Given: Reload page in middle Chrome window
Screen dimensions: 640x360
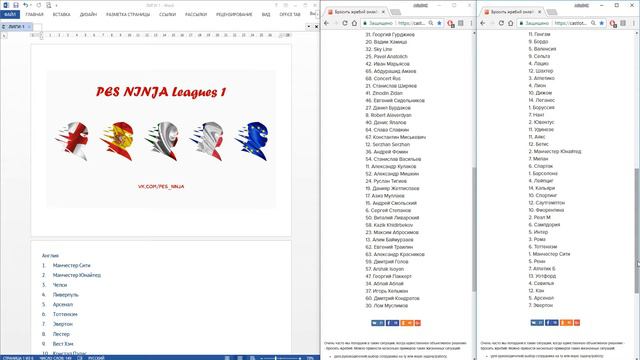Looking at the screenshot, I should [x=345, y=23].
